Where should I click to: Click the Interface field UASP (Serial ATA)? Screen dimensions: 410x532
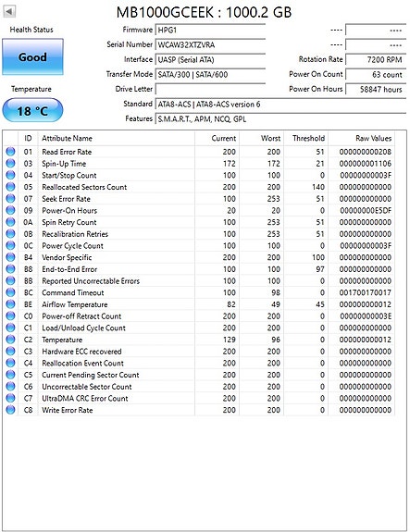point(210,60)
